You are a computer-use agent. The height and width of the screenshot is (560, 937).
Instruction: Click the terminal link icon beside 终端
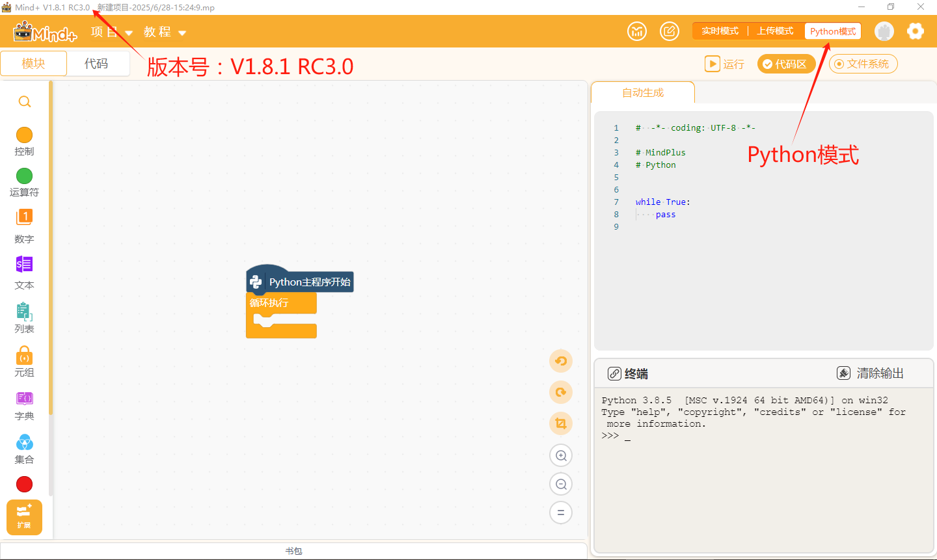[x=614, y=373]
